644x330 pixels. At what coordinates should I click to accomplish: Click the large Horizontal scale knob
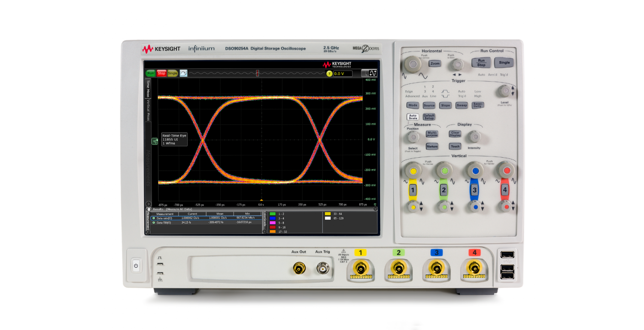pyautogui.click(x=413, y=64)
